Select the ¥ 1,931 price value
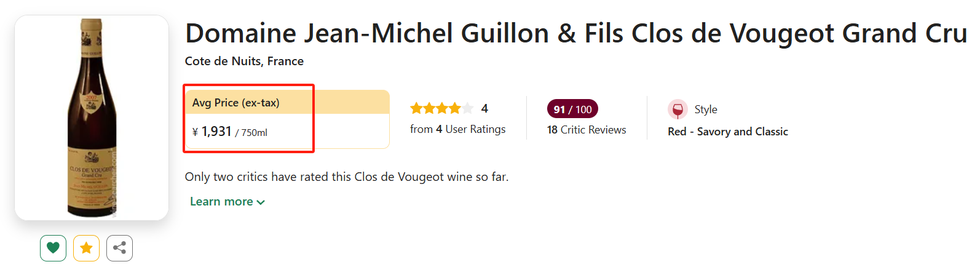 (x=212, y=132)
